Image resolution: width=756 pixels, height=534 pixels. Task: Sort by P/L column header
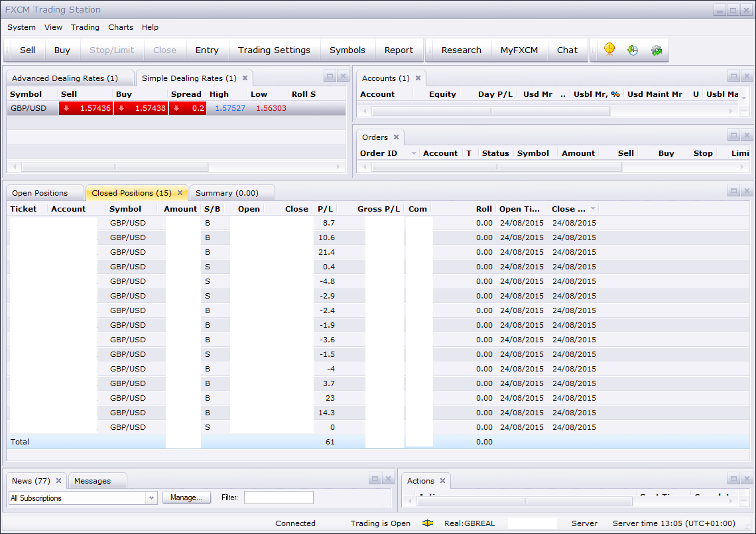click(x=326, y=209)
